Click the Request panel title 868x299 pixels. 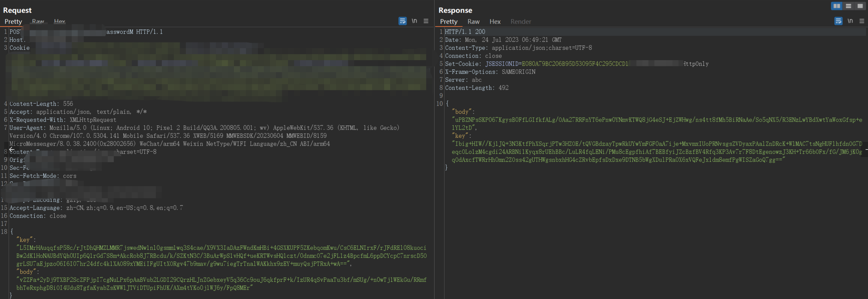click(17, 10)
